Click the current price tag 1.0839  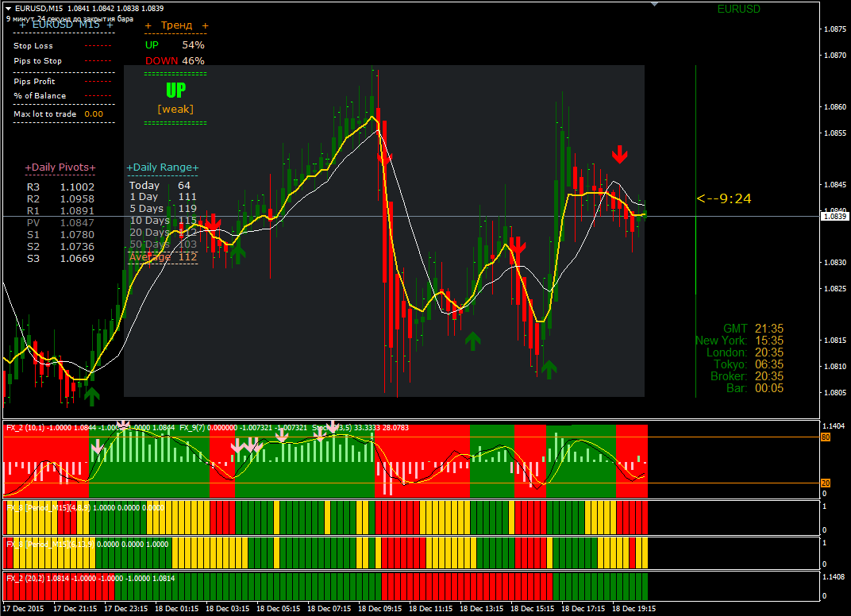tap(834, 216)
